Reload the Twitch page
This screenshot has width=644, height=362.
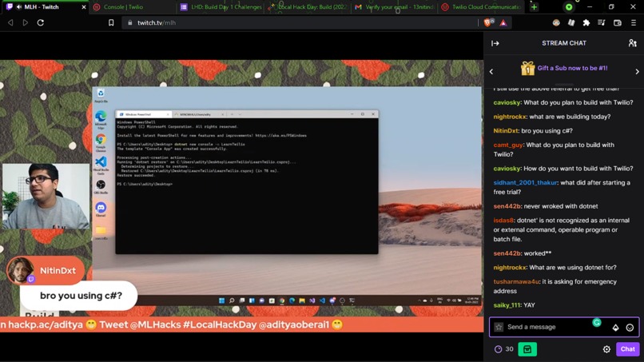(x=40, y=22)
